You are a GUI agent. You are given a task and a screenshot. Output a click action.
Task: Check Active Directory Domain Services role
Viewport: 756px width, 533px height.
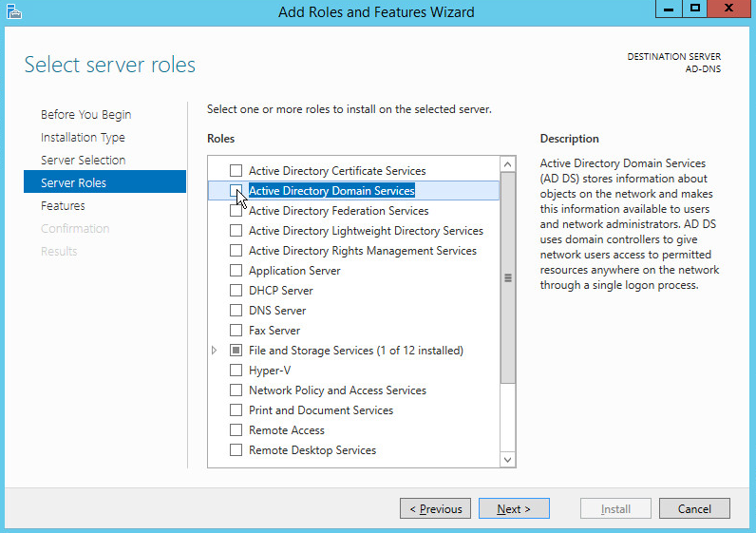(x=236, y=191)
